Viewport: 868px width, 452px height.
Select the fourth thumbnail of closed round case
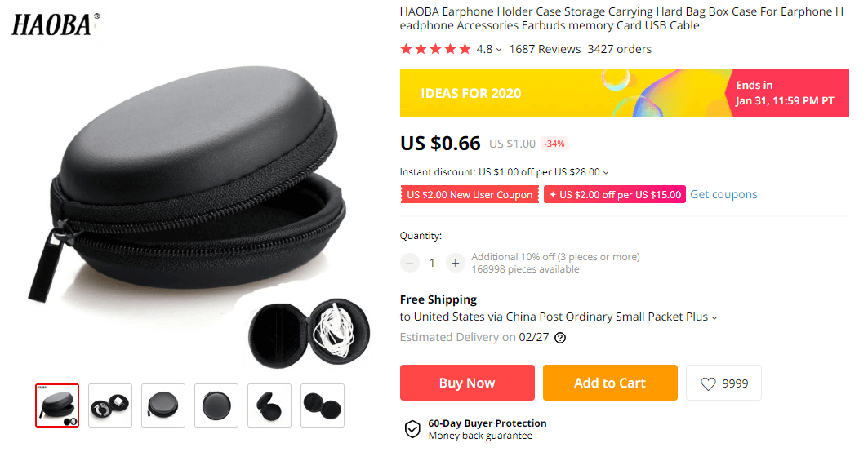click(216, 405)
